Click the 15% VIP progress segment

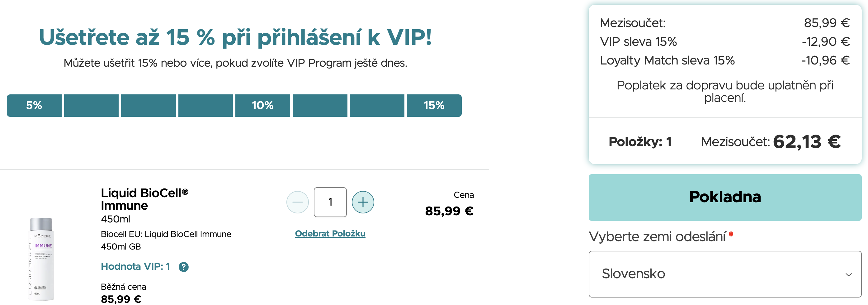(x=434, y=106)
